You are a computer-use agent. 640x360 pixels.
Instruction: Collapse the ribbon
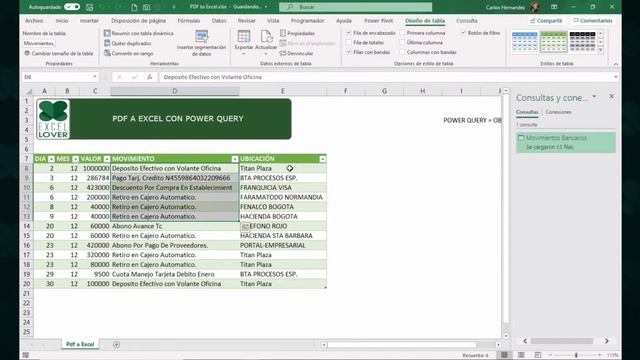point(616,64)
